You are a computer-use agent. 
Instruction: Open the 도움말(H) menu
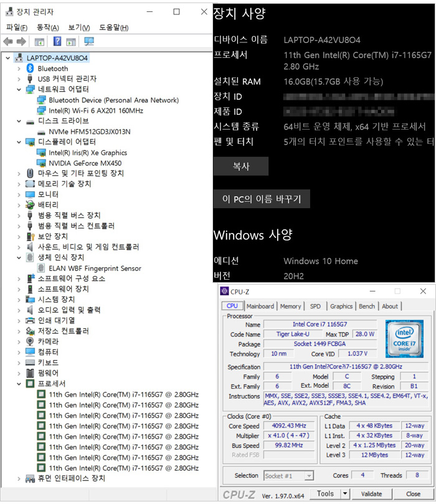(114, 27)
